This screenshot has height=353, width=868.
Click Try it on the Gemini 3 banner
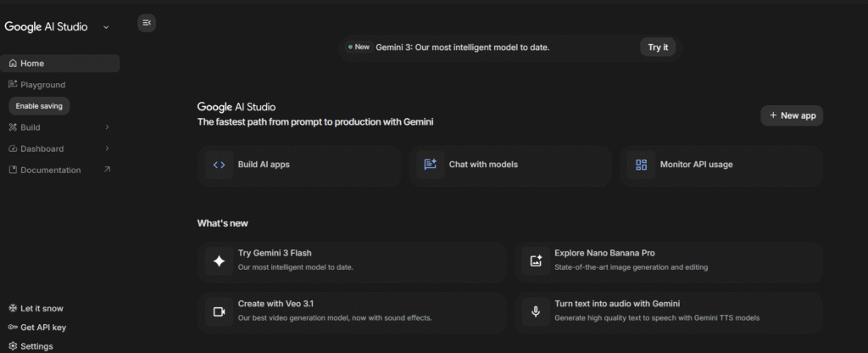click(x=658, y=48)
